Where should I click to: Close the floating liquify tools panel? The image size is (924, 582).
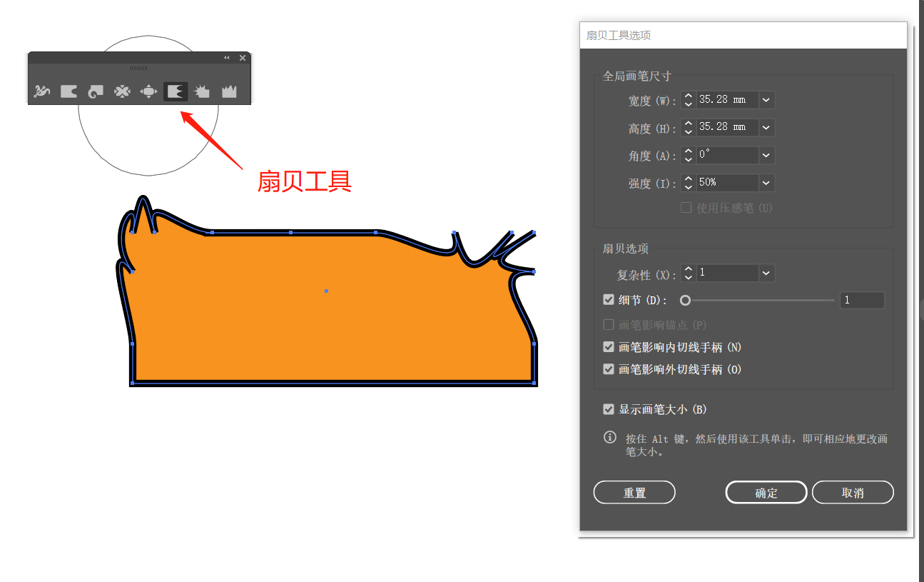coord(243,58)
